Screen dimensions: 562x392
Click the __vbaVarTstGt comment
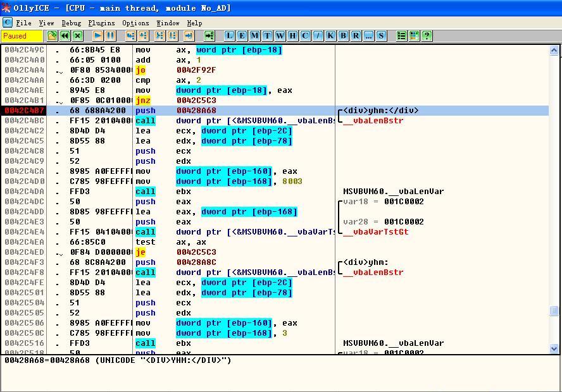[x=376, y=232]
